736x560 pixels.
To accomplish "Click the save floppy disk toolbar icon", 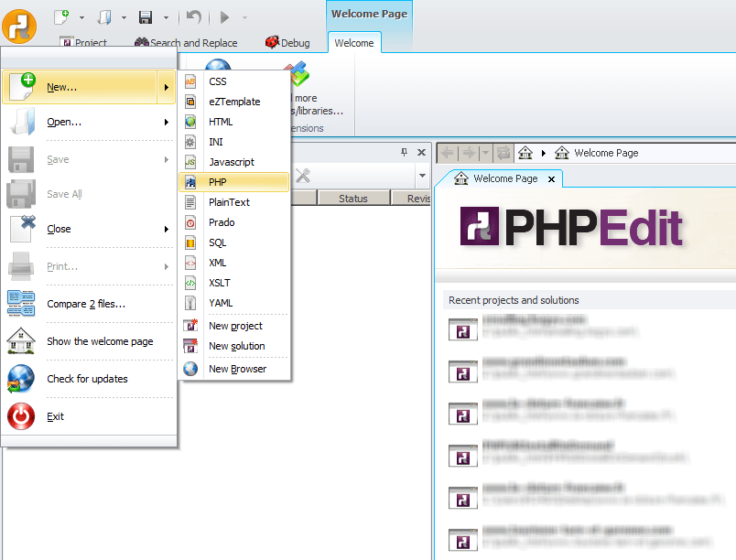I will [x=146, y=17].
